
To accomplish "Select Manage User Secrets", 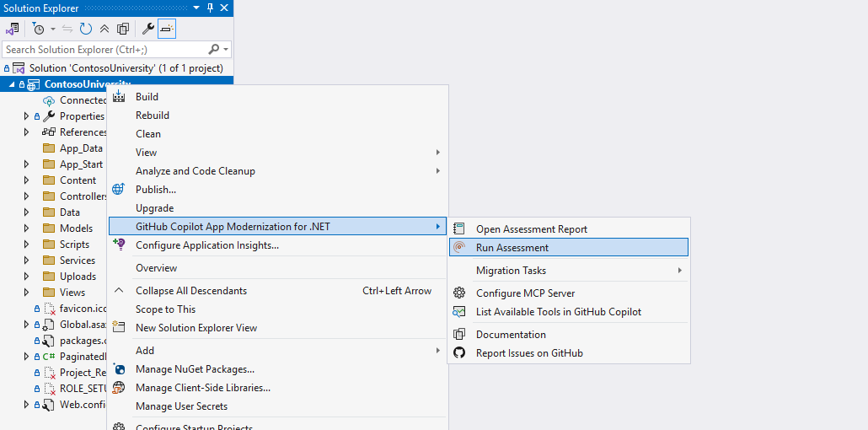I will click(276, 406).
